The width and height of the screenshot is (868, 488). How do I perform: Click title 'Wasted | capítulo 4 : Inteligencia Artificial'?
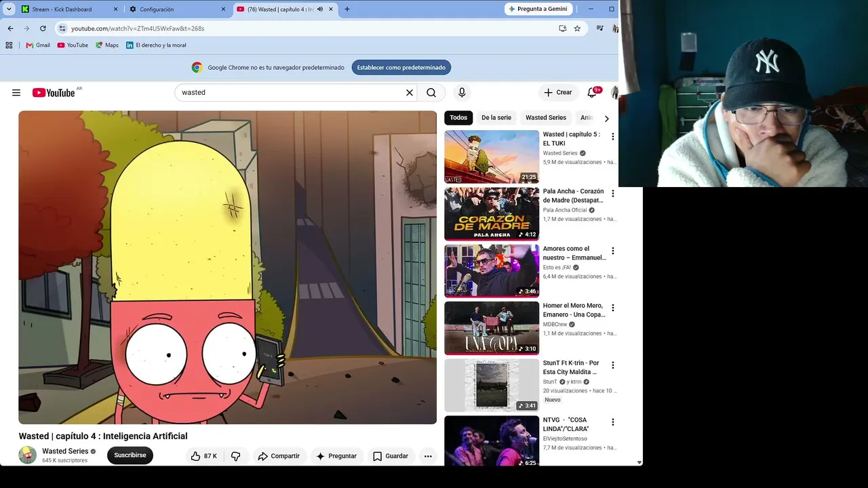(x=103, y=436)
